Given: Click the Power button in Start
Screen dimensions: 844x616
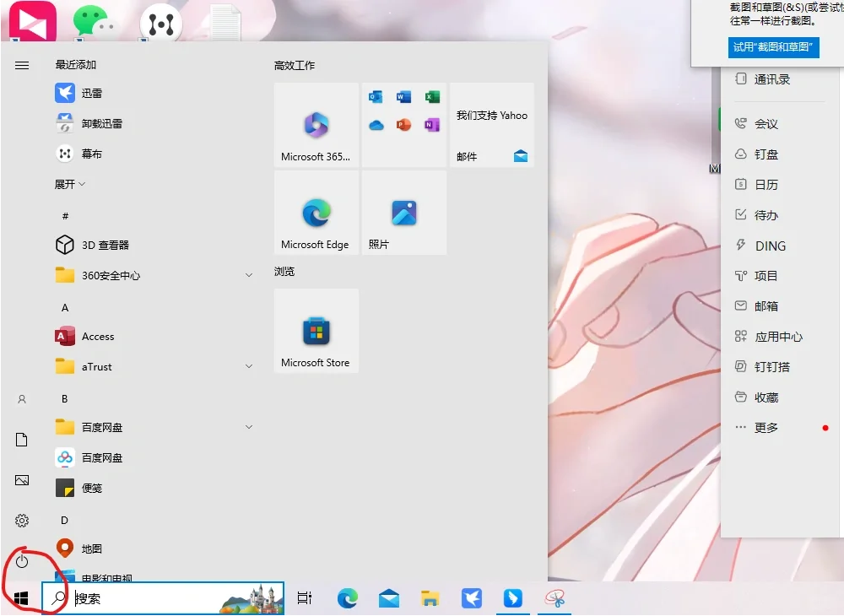Looking at the screenshot, I should [x=22, y=561].
